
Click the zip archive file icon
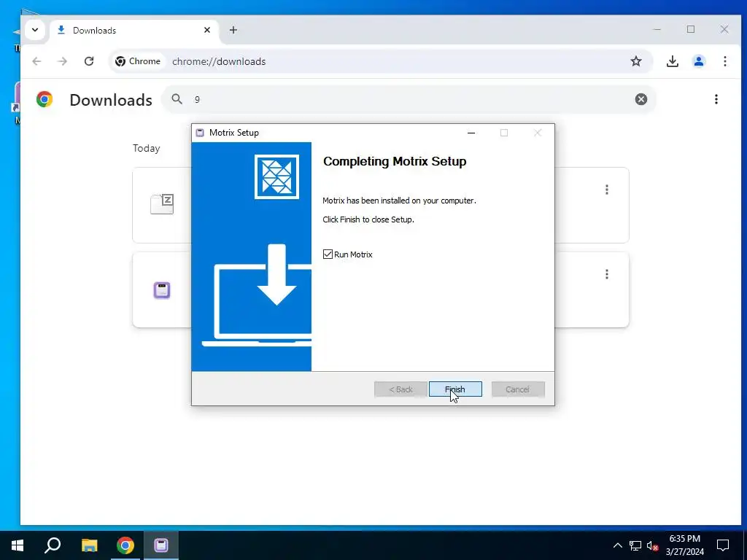coord(162,204)
